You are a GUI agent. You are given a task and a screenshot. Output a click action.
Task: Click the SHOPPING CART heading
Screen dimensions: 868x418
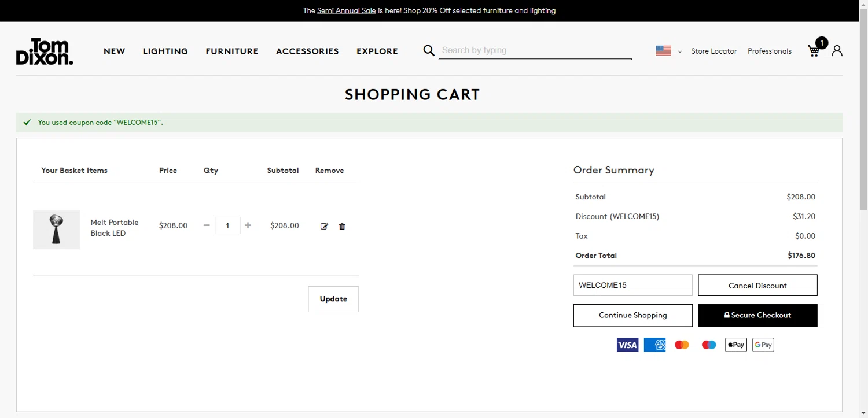413,95
